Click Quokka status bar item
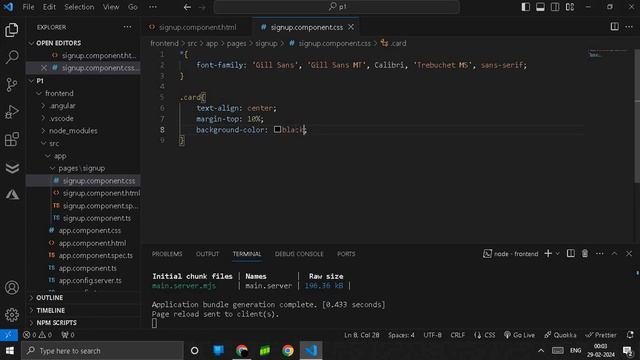Image resolution: width=640 pixels, height=360 pixels. [x=560, y=335]
